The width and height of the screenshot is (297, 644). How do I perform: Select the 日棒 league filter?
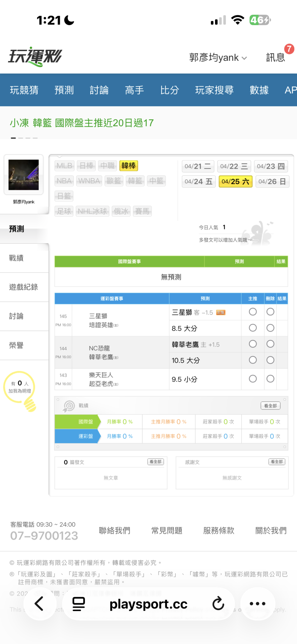[86, 166]
